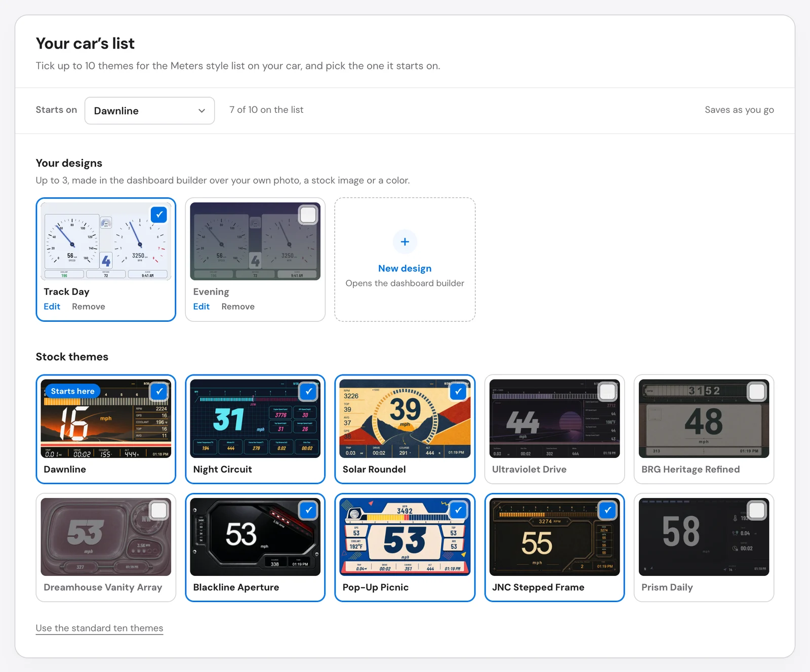Click the chevron arrow in Starts on
The width and height of the screenshot is (810, 672).
click(x=201, y=111)
